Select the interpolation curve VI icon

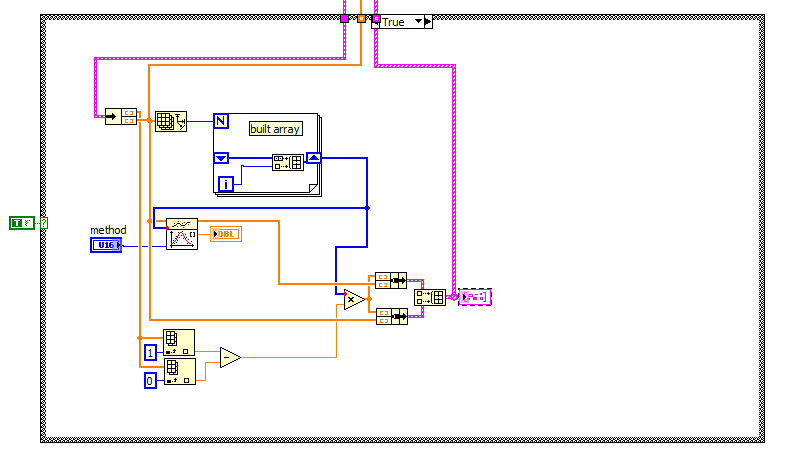point(182,234)
